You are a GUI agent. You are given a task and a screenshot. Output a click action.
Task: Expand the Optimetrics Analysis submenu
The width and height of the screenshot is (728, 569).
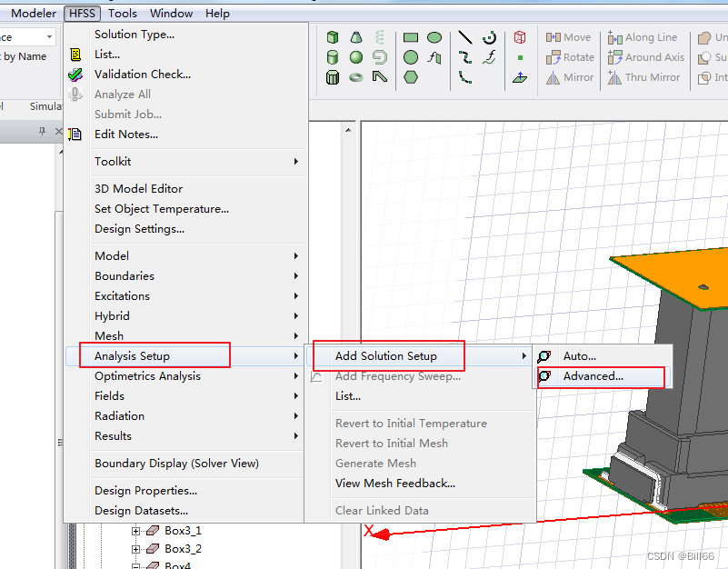[x=186, y=375]
